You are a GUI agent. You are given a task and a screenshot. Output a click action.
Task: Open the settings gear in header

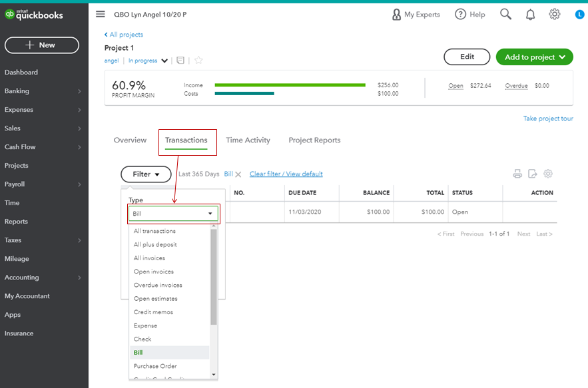pos(555,14)
